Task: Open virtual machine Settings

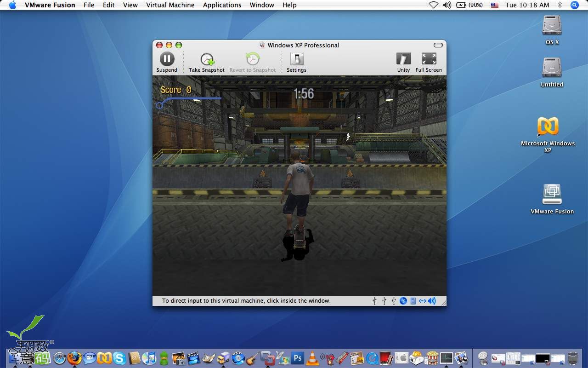Action: click(297, 63)
